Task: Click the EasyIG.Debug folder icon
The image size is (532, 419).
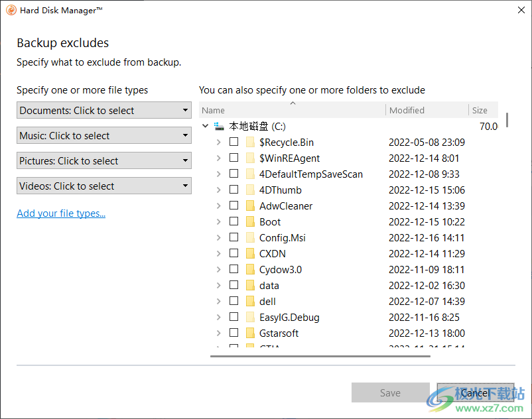Action: pos(250,317)
